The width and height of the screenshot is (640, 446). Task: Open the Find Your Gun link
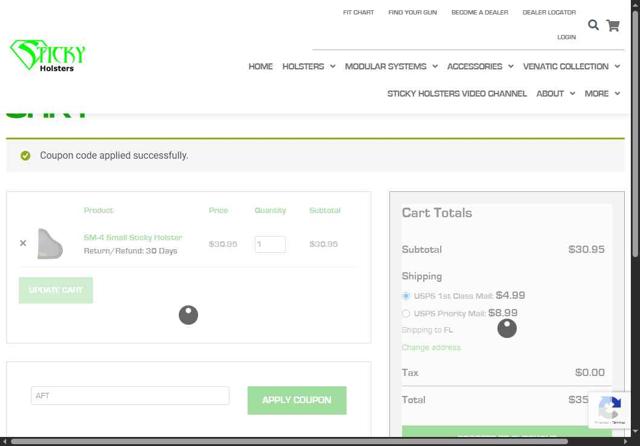click(x=413, y=12)
